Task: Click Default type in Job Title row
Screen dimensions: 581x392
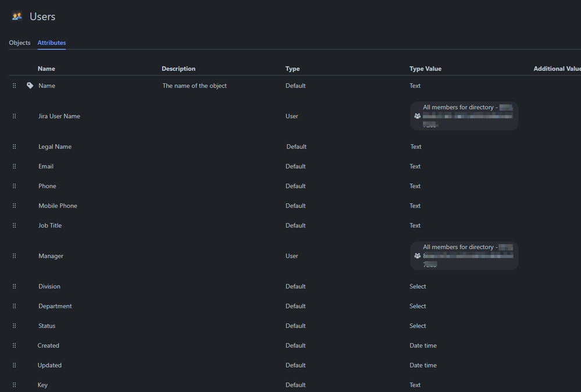Action: pyautogui.click(x=295, y=225)
